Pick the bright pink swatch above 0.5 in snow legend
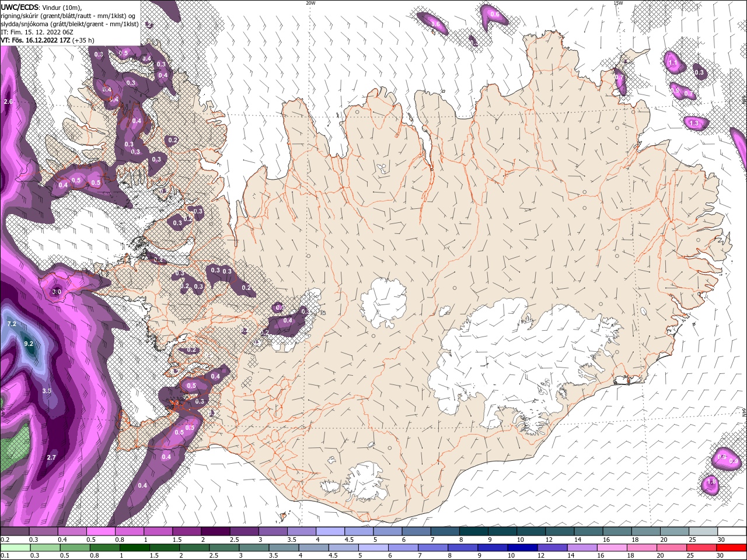The image size is (747, 560). pyautogui.click(x=100, y=531)
